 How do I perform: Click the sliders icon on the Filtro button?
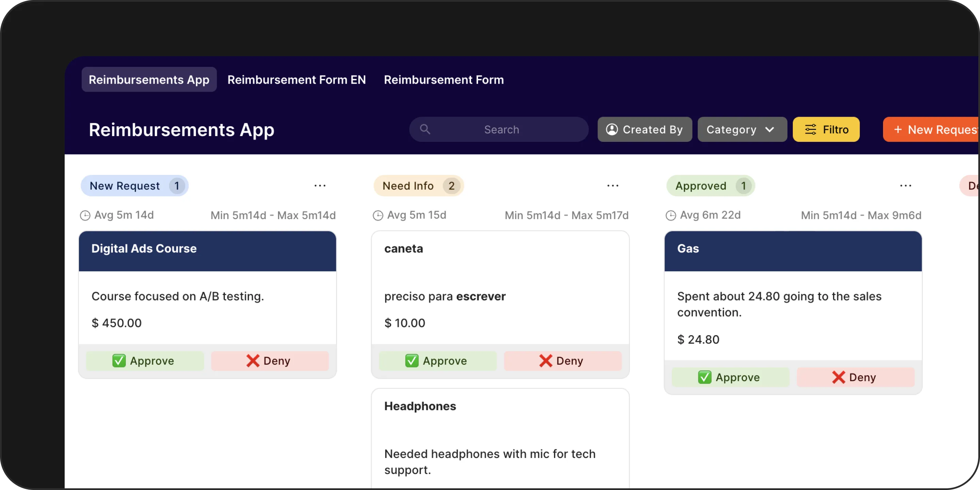coord(810,129)
